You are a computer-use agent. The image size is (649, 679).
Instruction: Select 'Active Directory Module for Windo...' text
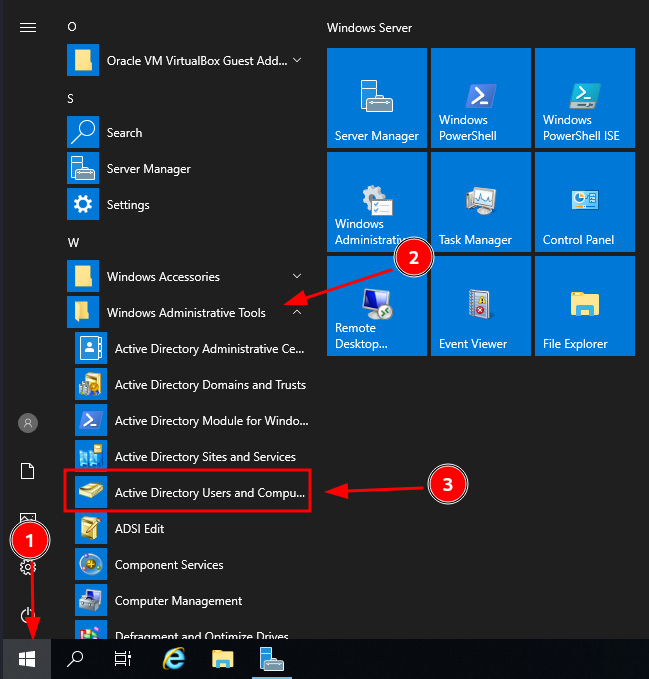pos(212,421)
